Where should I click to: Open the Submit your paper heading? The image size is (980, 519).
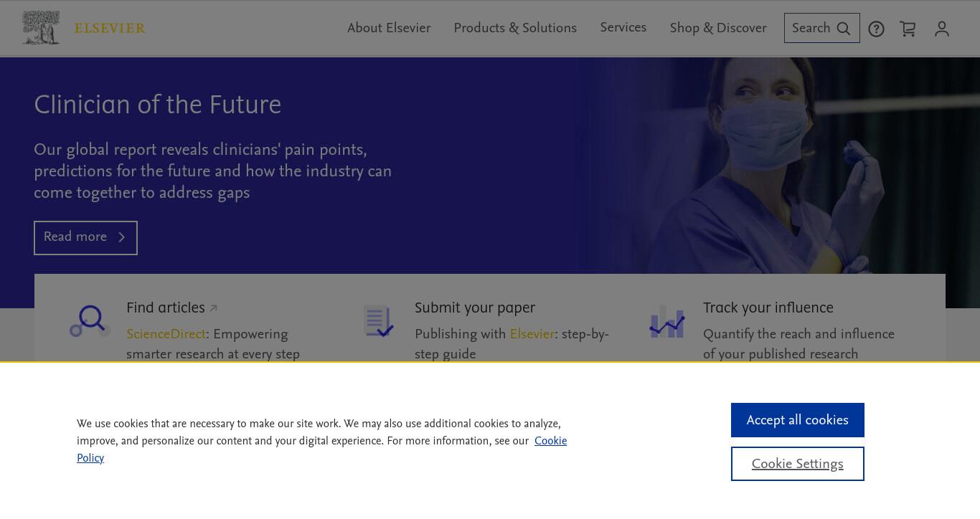(475, 308)
